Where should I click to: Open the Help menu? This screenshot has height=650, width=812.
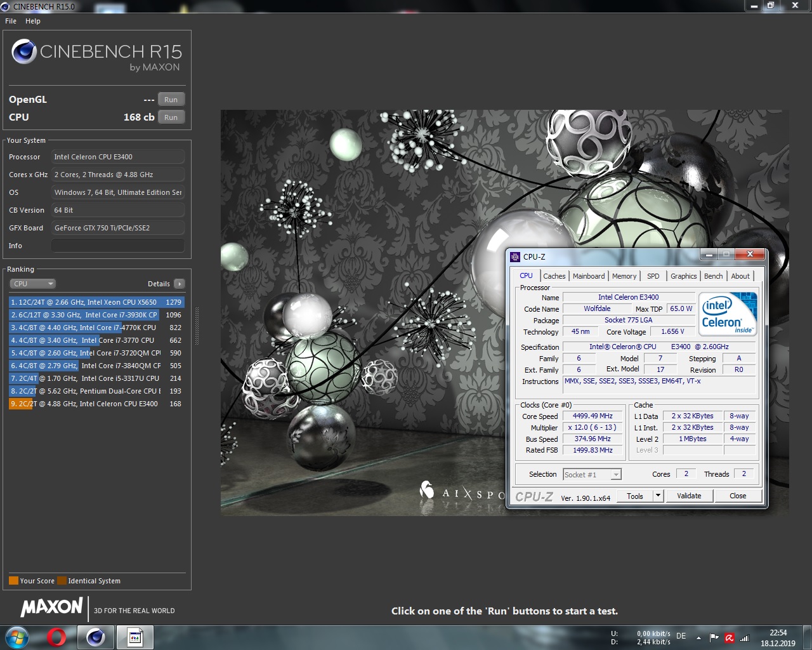coord(33,21)
